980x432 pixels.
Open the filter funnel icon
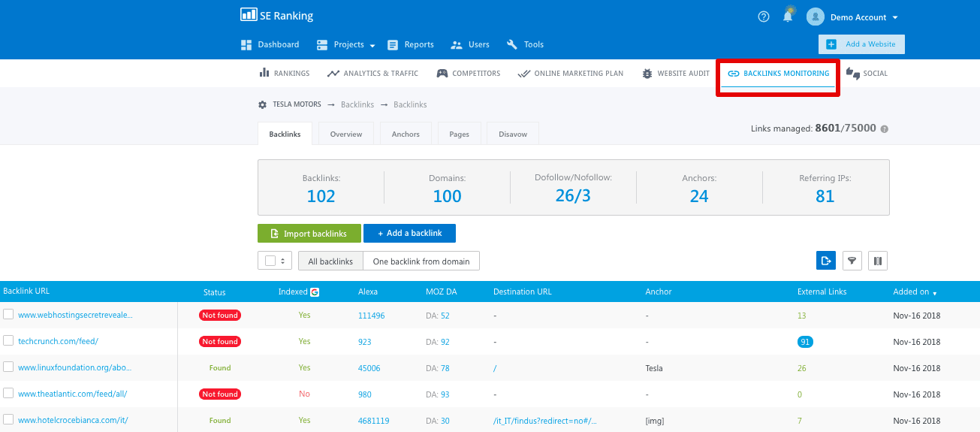point(852,261)
